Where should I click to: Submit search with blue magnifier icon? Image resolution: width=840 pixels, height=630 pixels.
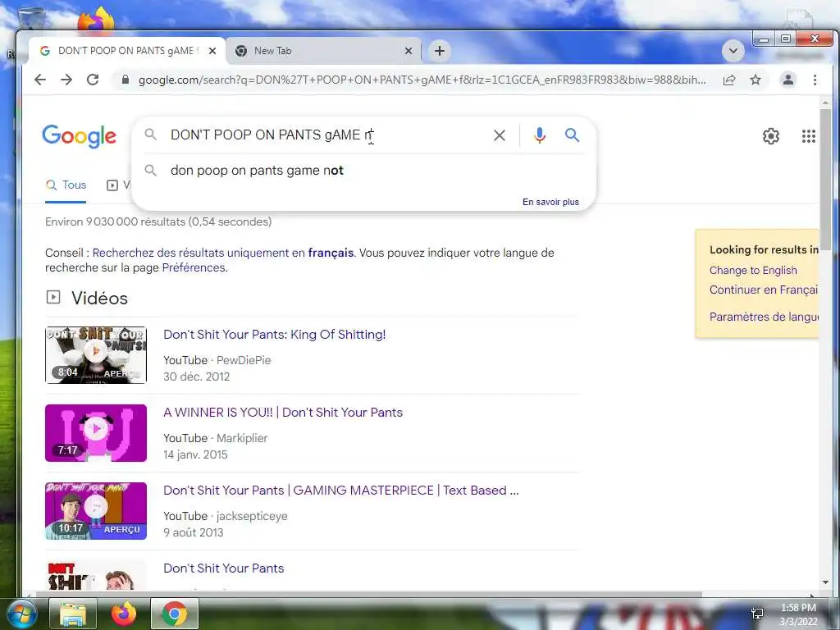572,135
